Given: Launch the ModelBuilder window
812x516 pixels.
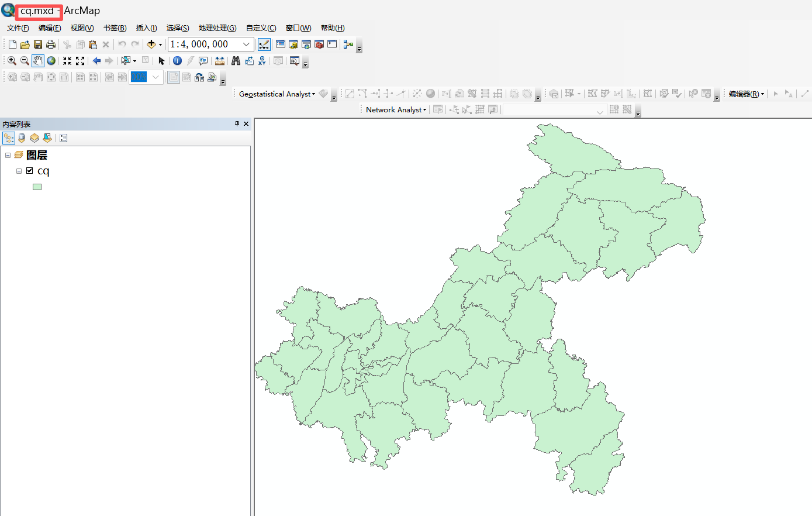Looking at the screenshot, I should pyautogui.click(x=348, y=44).
